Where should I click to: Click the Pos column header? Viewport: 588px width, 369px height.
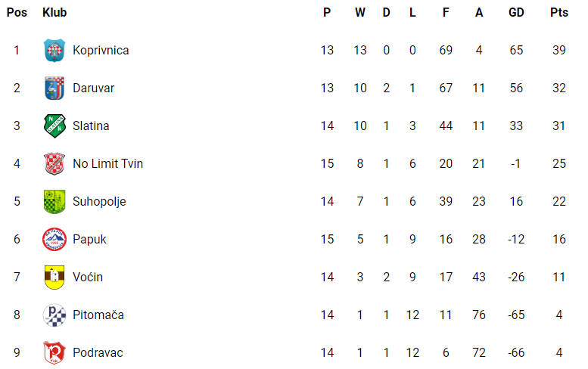click(x=17, y=12)
